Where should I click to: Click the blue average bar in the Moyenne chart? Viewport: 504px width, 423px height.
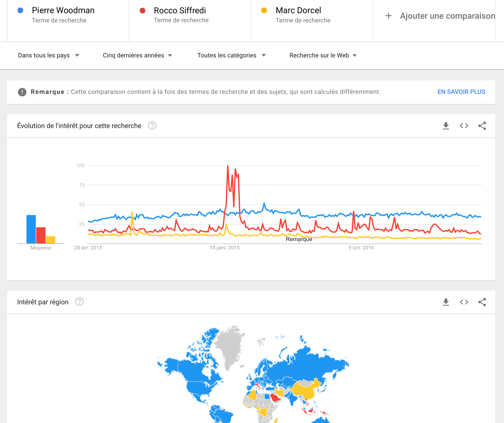(31, 229)
